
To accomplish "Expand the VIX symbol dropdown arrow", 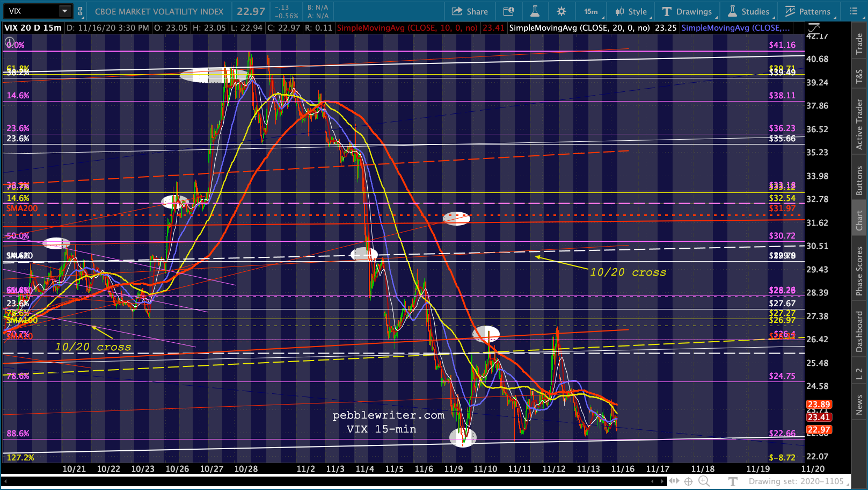I will (64, 11).
